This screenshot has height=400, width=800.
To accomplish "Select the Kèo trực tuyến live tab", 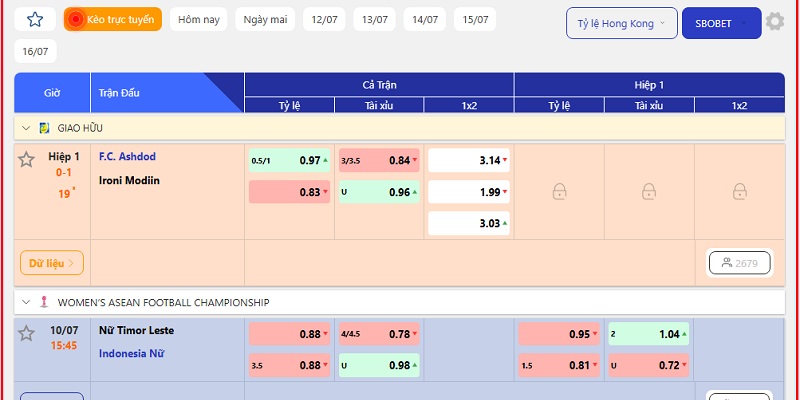I will pyautogui.click(x=113, y=19).
